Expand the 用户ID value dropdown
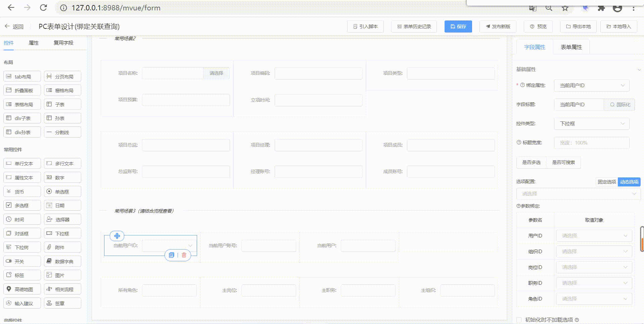 pyautogui.click(x=594, y=236)
